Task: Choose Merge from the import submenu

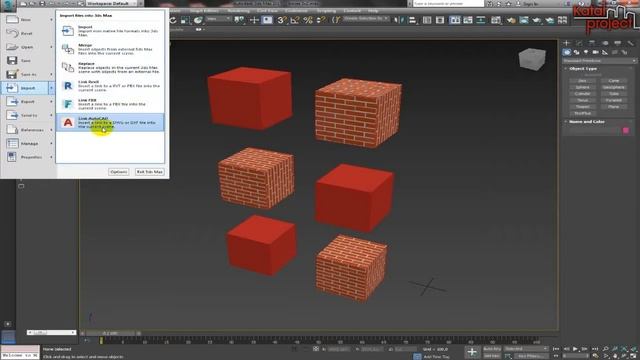Action: point(110,49)
